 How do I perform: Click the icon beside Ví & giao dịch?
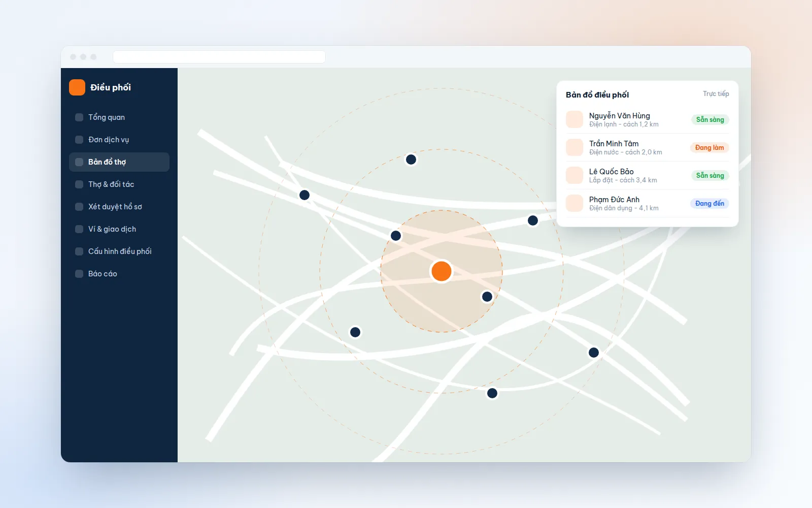[79, 229]
